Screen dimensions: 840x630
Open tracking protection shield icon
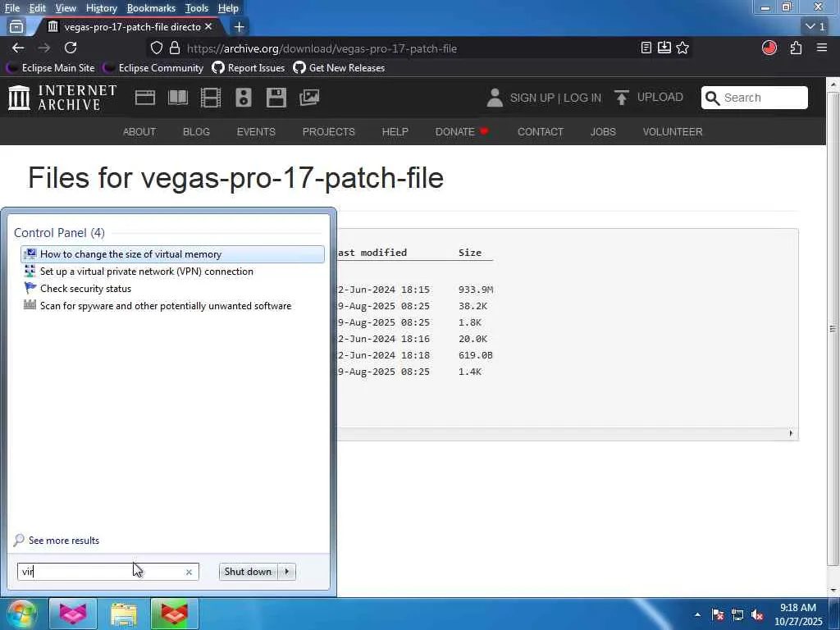(x=157, y=48)
